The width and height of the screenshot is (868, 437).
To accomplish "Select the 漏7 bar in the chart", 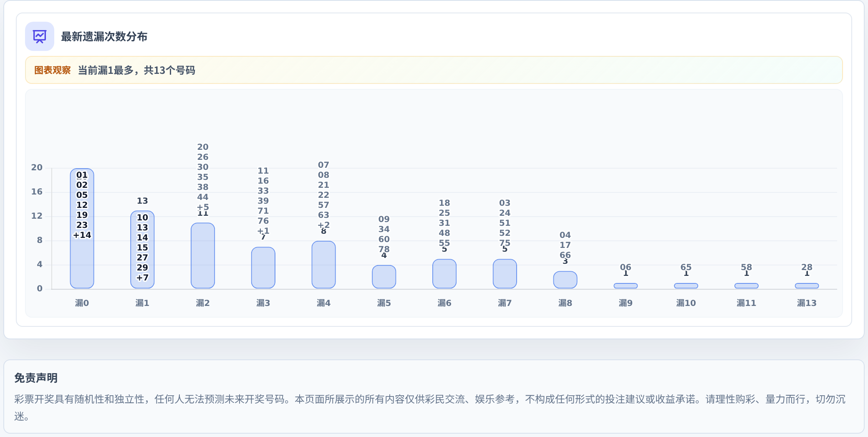I will (x=505, y=274).
